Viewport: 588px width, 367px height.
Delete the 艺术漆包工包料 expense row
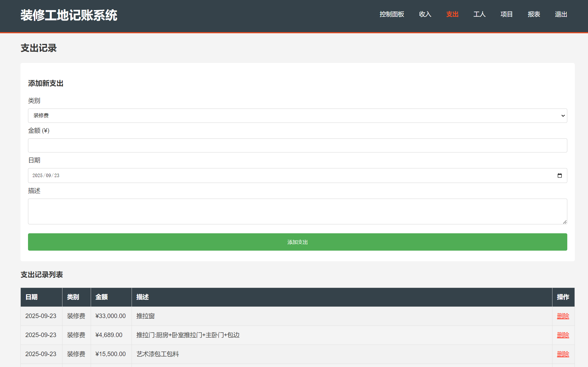click(x=563, y=354)
